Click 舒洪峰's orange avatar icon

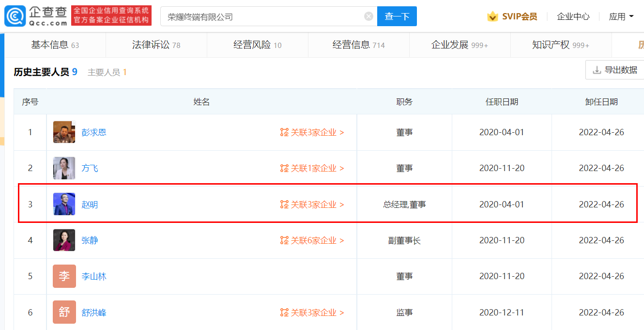[64, 313]
